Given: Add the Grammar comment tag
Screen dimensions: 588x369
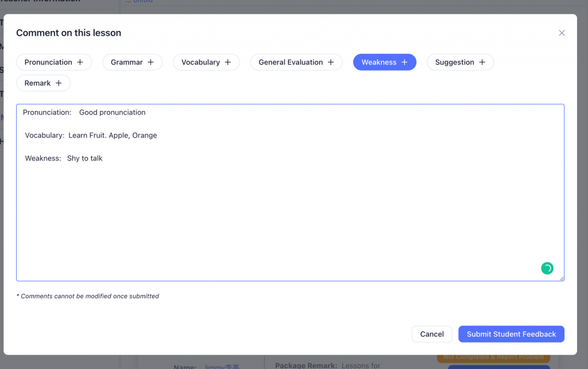Looking at the screenshot, I should point(133,62).
